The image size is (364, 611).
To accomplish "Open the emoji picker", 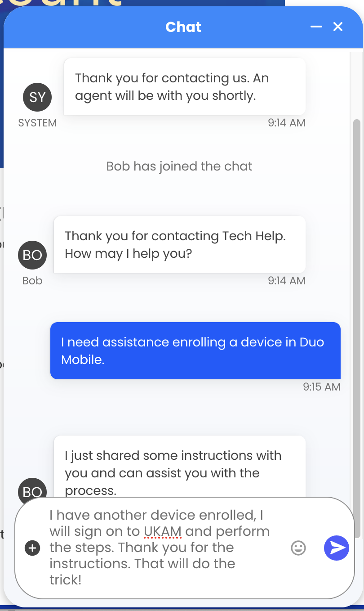I will tap(298, 548).
